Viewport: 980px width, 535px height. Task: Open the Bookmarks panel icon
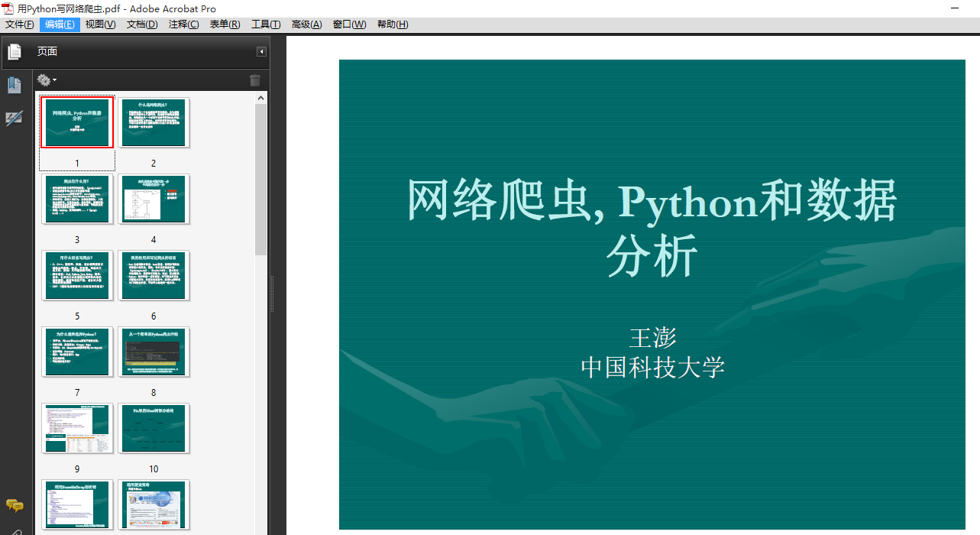coord(15,85)
